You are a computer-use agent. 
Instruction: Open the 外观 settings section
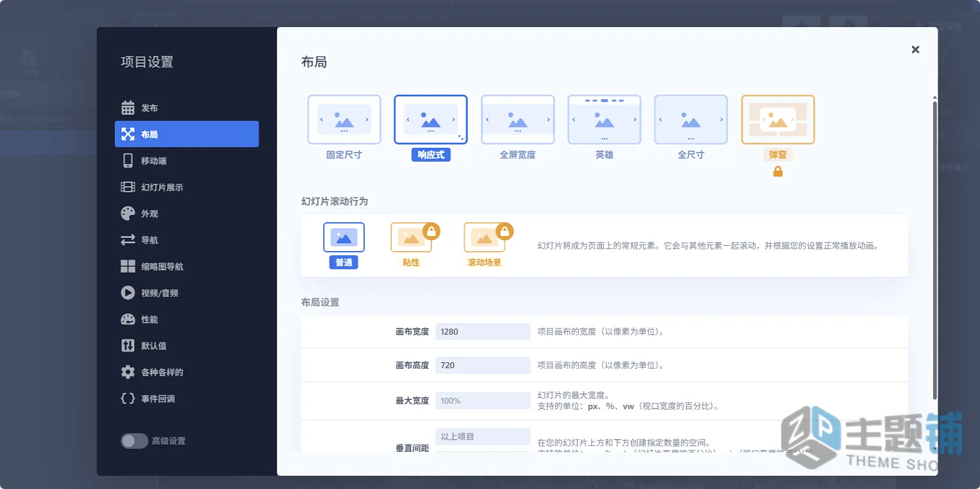(187, 213)
